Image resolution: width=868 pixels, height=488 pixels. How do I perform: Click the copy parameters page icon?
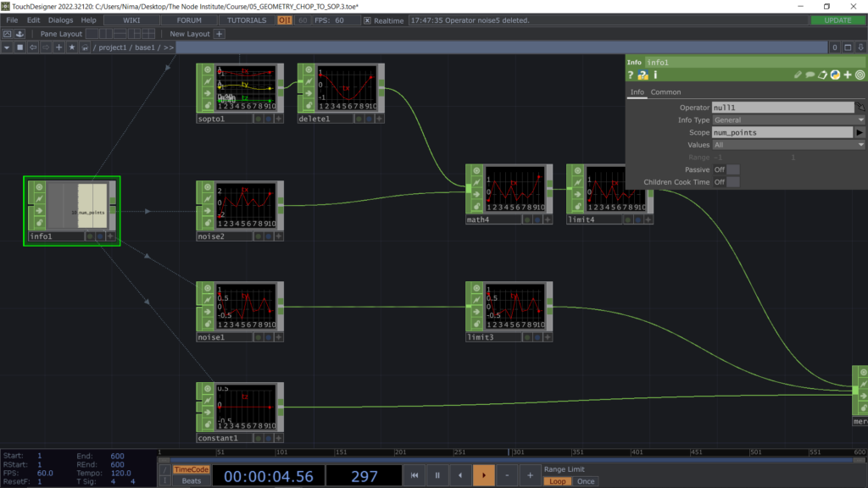pos(822,75)
